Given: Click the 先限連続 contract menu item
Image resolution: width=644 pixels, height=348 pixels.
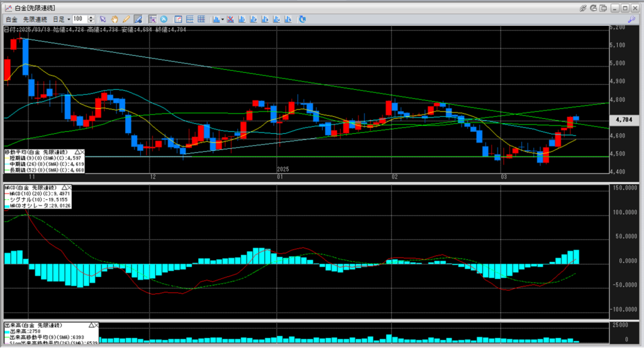Looking at the screenshot, I should (x=35, y=19).
